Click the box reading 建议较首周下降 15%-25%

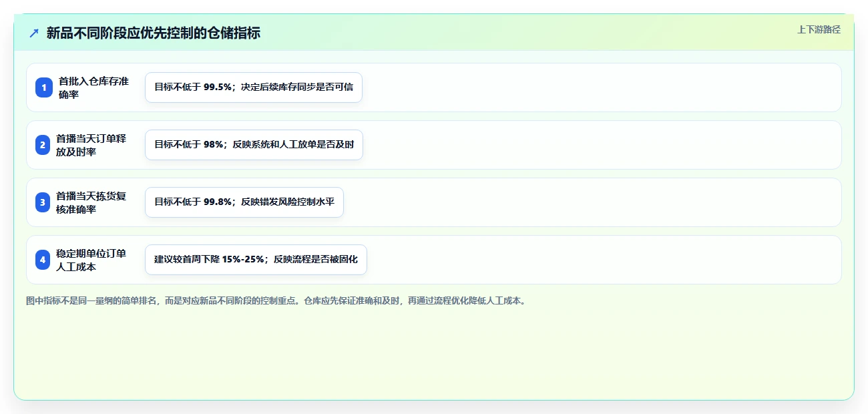[x=256, y=260]
